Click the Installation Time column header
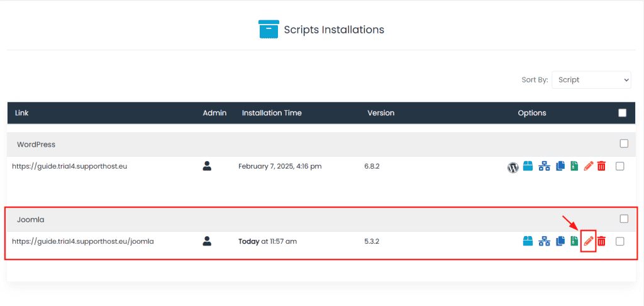The height and width of the screenshot is (306, 644). tap(272, 113)
